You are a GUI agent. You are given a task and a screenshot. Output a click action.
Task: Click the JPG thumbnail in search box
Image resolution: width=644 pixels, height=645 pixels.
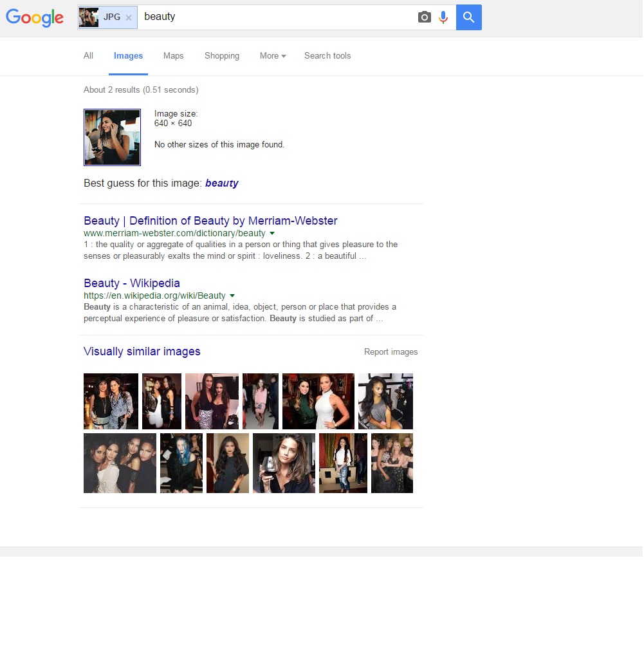[x=88, y=17]
